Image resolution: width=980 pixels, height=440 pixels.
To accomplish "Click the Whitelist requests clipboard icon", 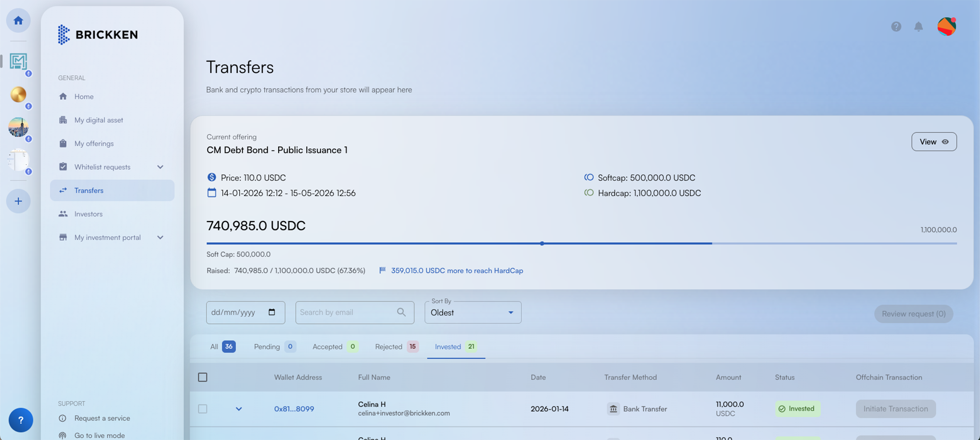I will coord(63,167).
